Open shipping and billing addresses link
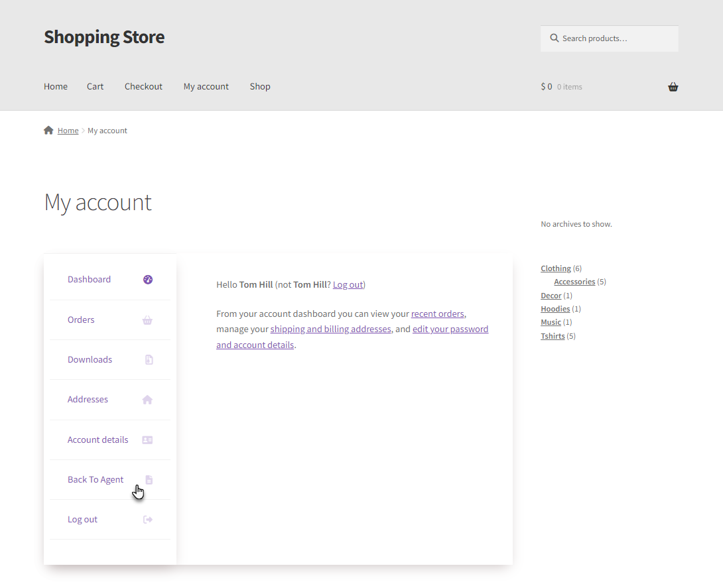The height and width of the screenshot is (588, 723). coord(330,329)
